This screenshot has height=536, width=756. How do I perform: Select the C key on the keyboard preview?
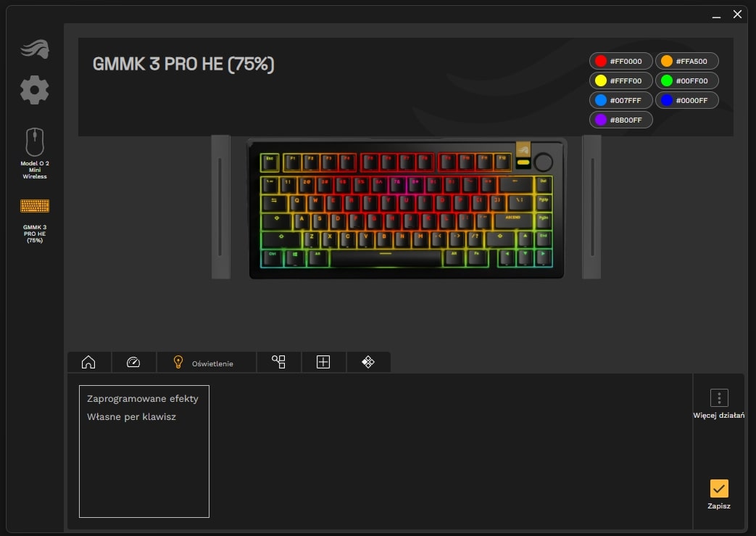tap(348, 240)
